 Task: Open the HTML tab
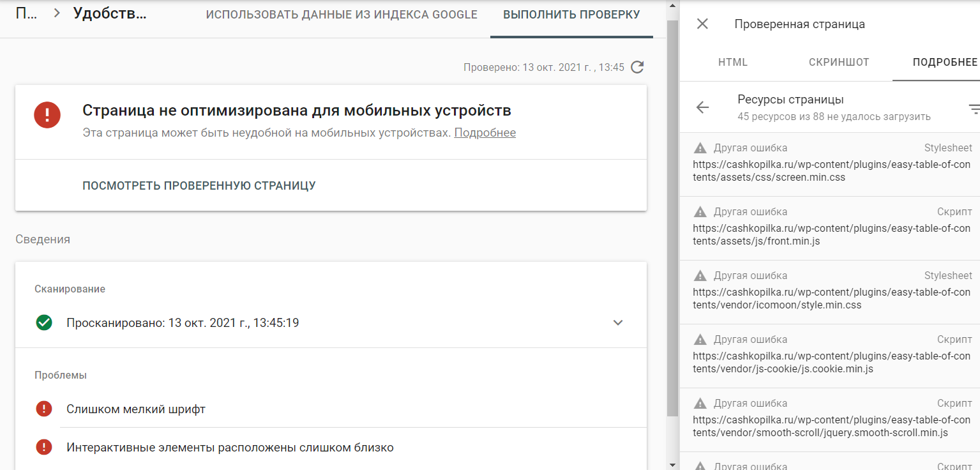pos(733,62)
